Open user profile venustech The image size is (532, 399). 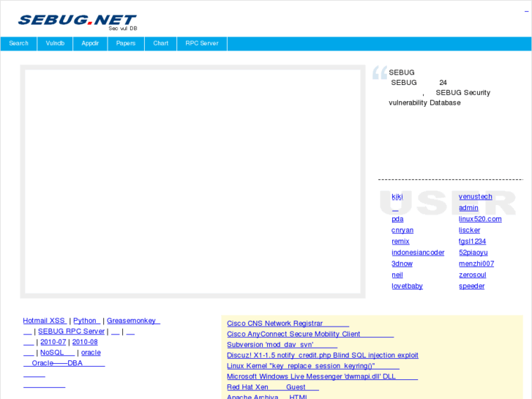click(476, 197)
